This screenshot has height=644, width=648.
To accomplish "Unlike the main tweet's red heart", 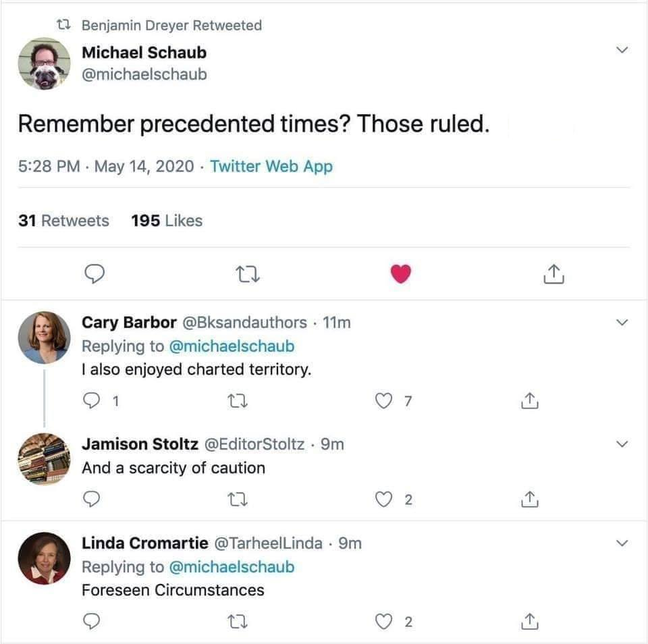I will click(x=401, y=273).
